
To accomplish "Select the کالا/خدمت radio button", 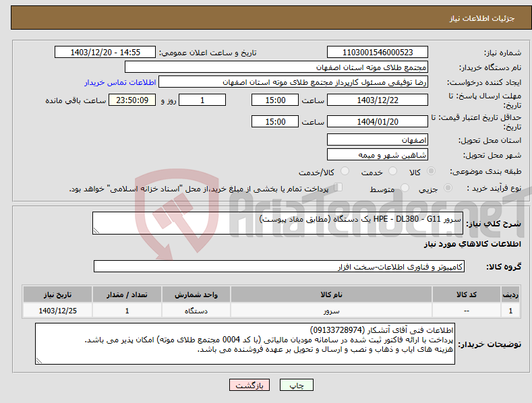I will point(345,171).
